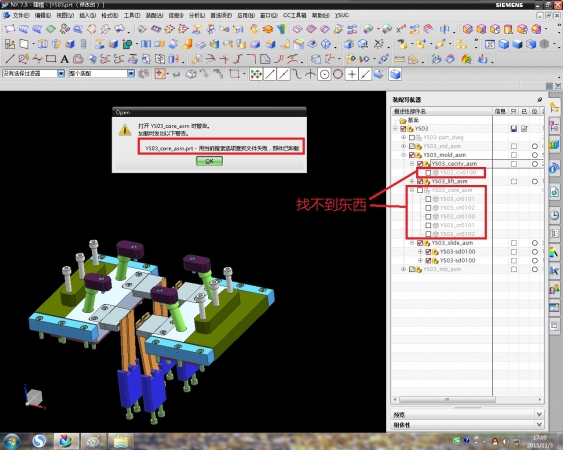563x450 pixels.
Task: Uncheck the YS03_lift_asm checkbox
Action: tap(420, 181)
